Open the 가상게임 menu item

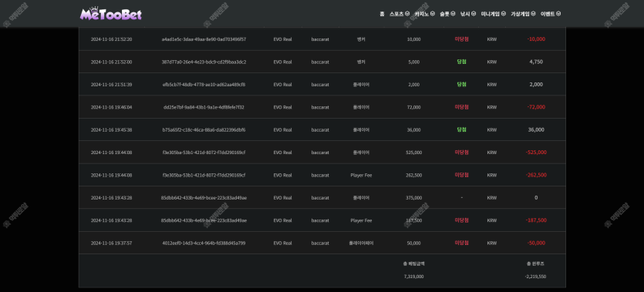coord(520,14)
